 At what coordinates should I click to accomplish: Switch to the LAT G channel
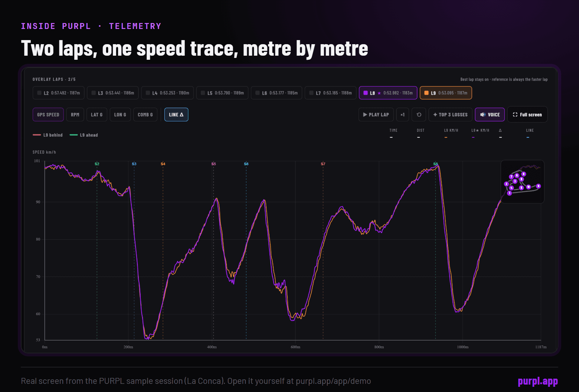pyautogui.click(x=97, y=115)
